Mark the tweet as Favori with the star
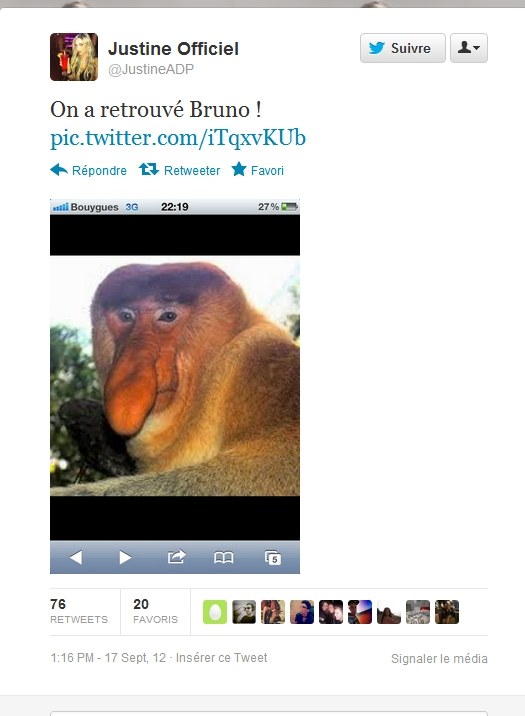Image resolution: width=525 pixels, height=716 pixels. (x=239, y=169)
